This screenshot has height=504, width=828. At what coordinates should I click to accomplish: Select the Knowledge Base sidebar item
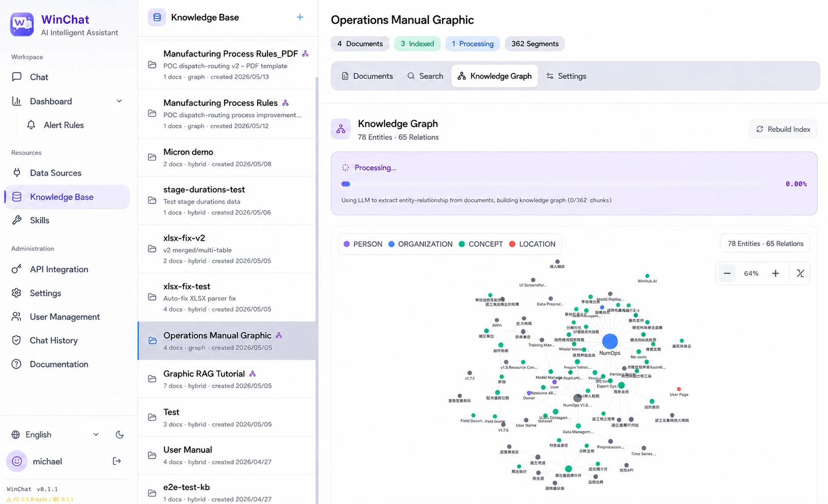[x=67, y=197]
